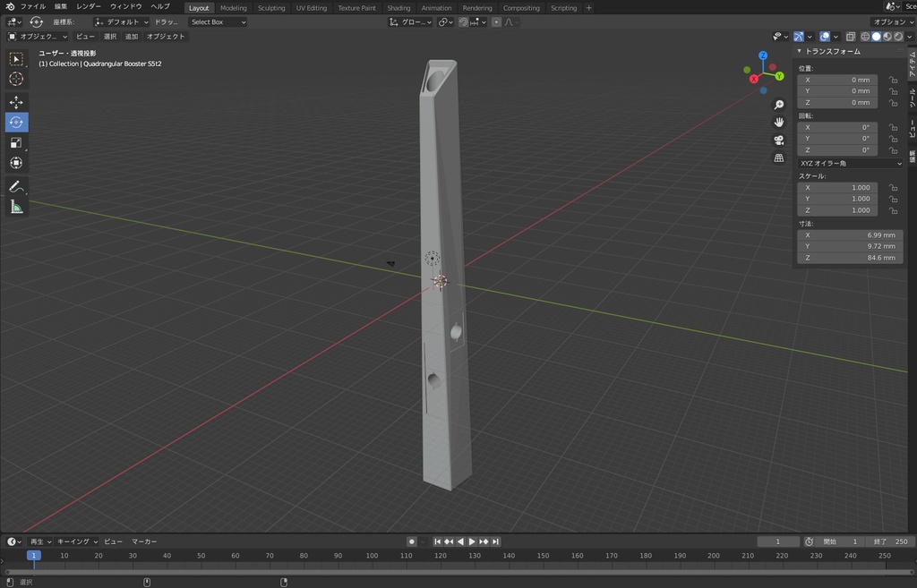Select the Select Box tool in the toolbar
This screenshot has width=917, height=588.
click(x=16, y=59)
